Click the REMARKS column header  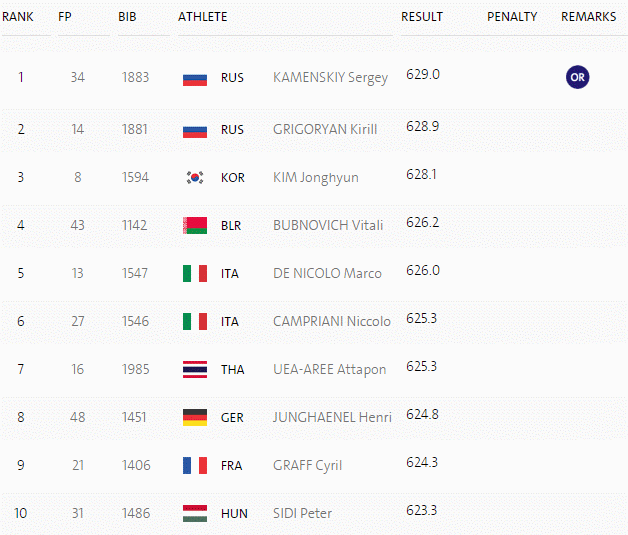point(588,17)
